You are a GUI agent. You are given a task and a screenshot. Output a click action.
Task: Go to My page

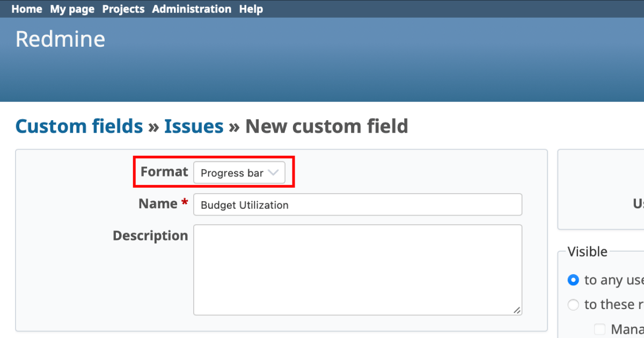(72, 9)
